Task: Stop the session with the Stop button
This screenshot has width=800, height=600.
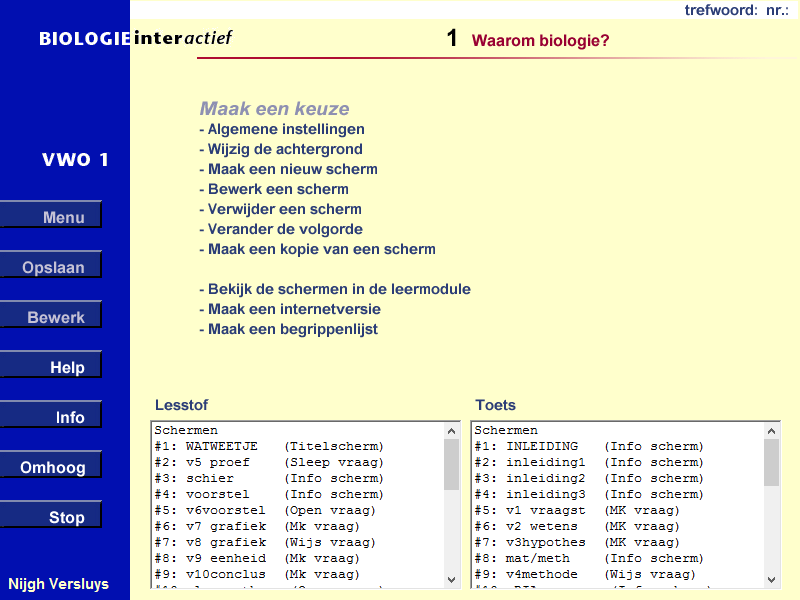Action: click(51, 515)
